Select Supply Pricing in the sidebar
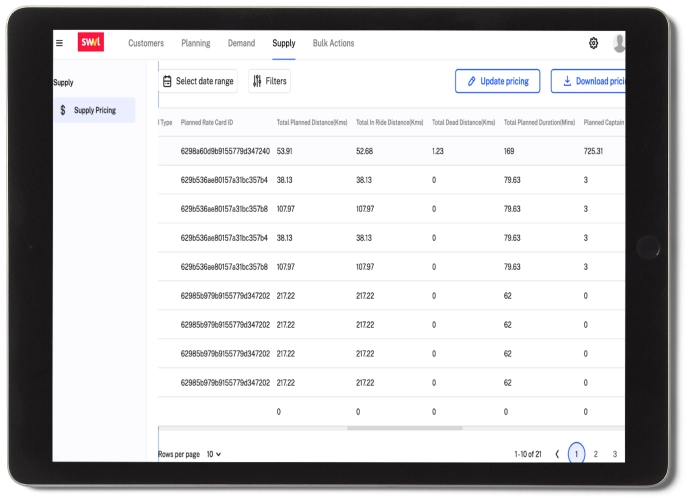The width and height of the screenshot is (692, 504). pos(94,111)
